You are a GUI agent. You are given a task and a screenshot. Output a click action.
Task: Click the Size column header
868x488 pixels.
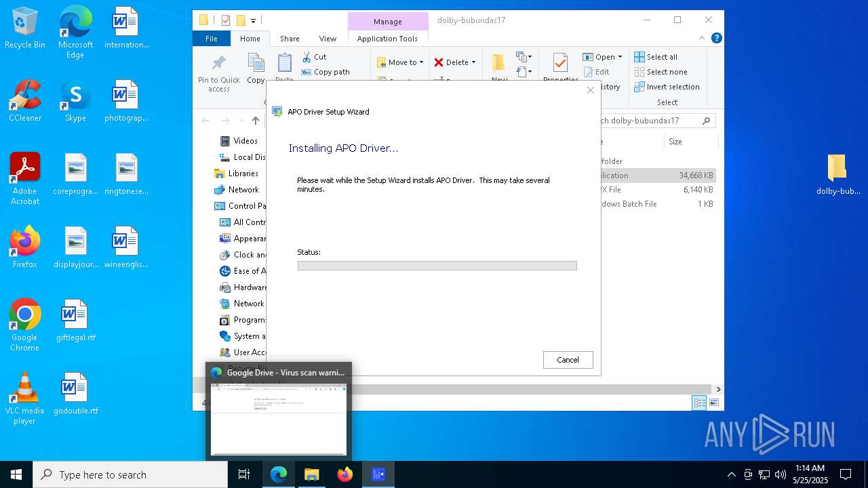tap(690, 142)
